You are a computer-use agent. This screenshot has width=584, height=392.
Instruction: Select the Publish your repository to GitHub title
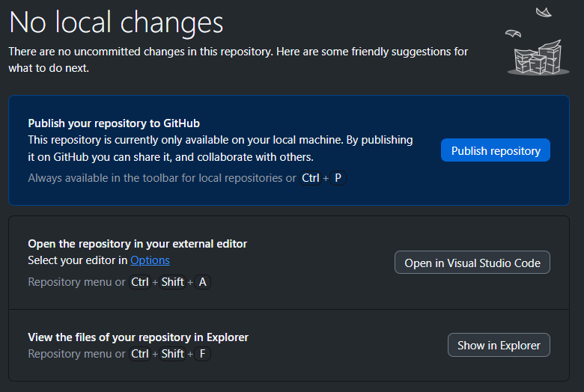(x=114, y=123)
